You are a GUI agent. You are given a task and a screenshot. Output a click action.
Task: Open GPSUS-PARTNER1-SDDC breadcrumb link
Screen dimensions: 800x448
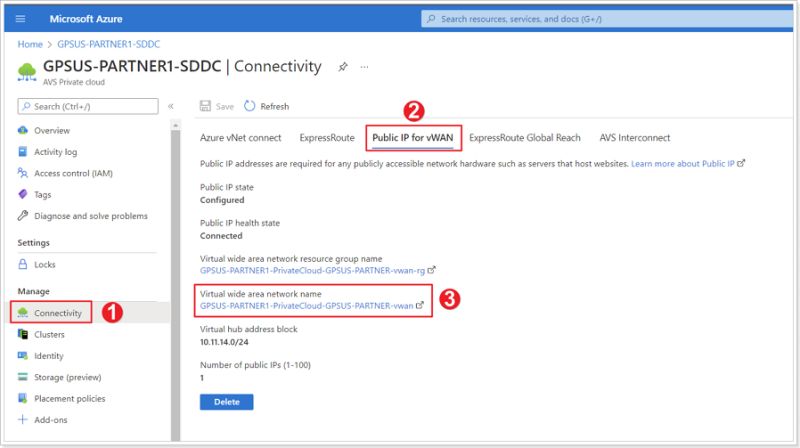click(108, 44)
